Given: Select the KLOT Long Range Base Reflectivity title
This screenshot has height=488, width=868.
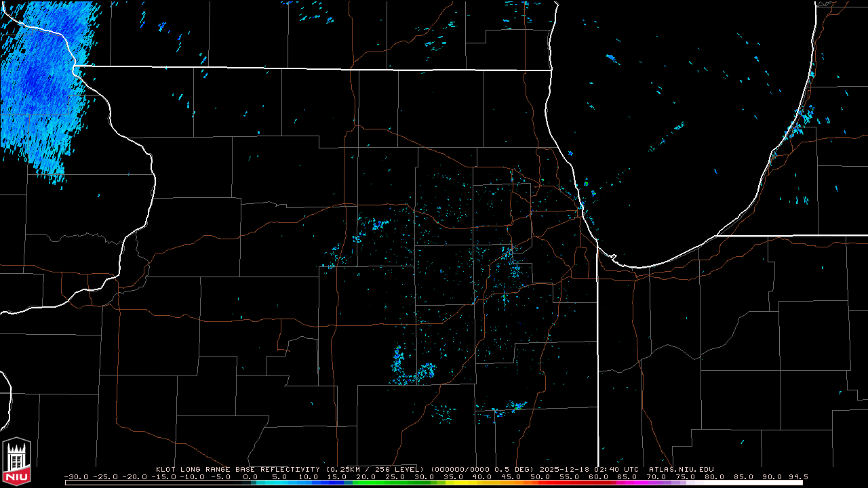Looking at the screenshot, I should [x=238, y=469].
